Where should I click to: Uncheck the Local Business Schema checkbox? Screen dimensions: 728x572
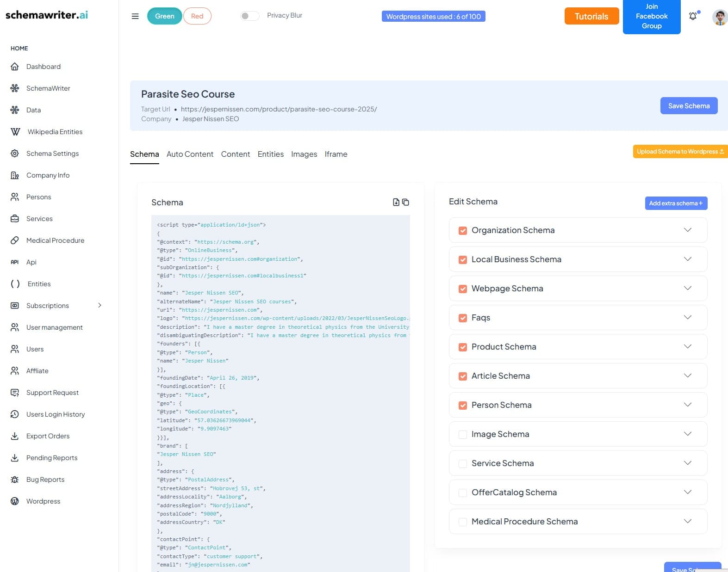click(x=463, y=260)
